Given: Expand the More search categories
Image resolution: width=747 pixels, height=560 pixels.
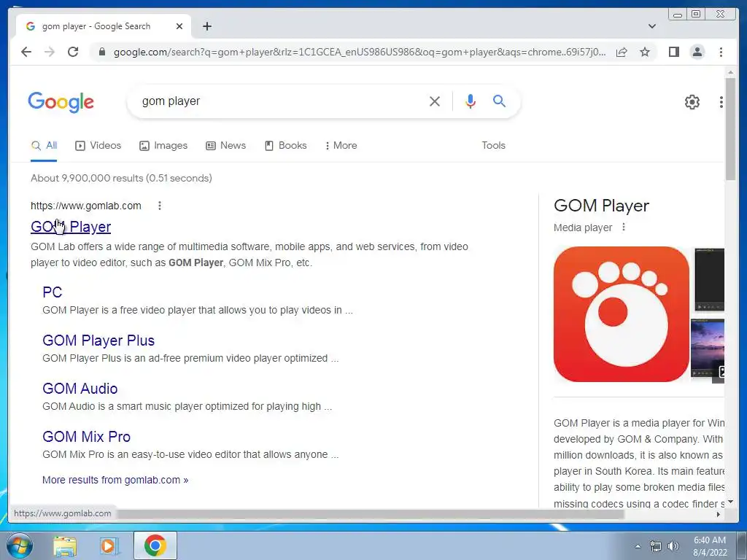Looking at the screenshot, I should point(341,146).
